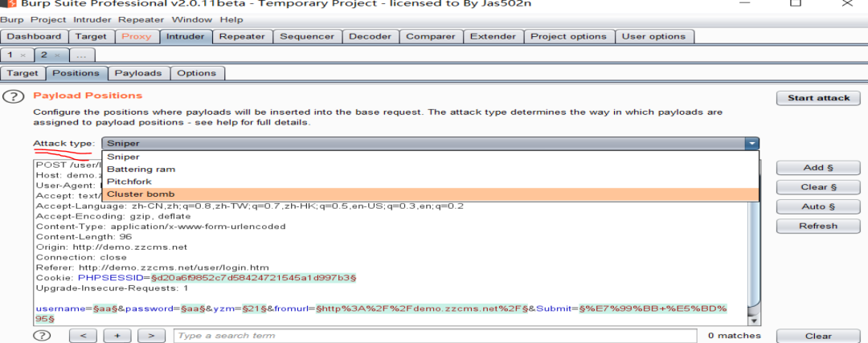Open the Payloads sub-tab
Viewport: 868px width, 343px height.
click(x=138, y=73)
